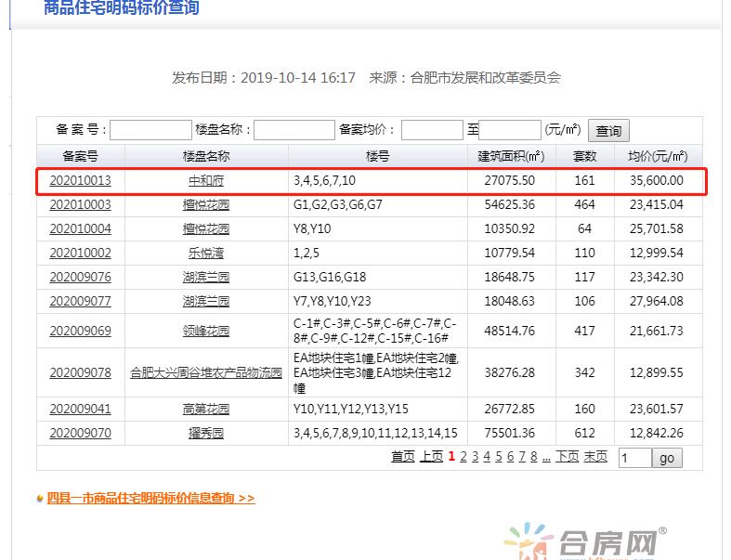Open record number 202010013

pos(80,180)
